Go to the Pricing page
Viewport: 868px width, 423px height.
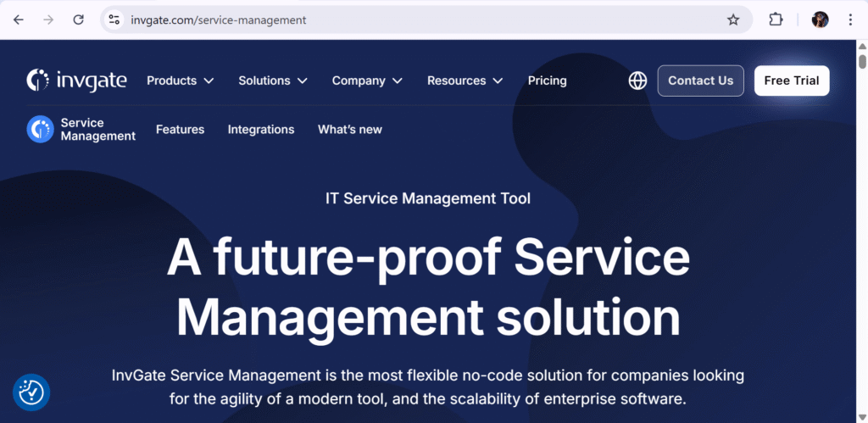click(547, 81)
